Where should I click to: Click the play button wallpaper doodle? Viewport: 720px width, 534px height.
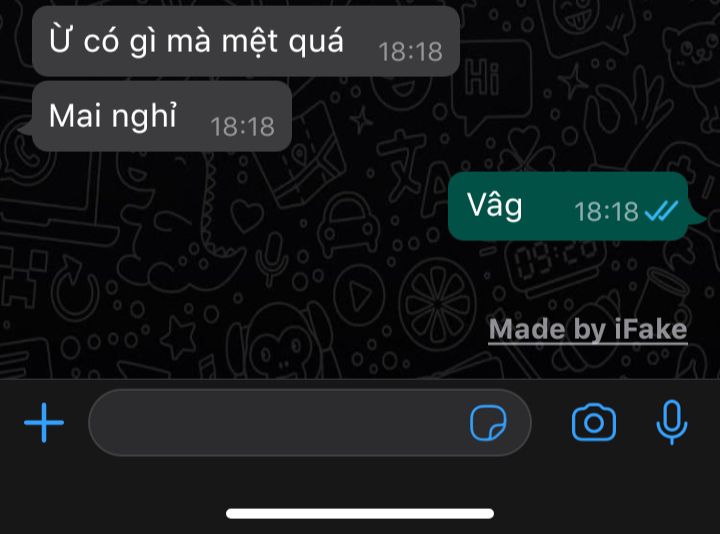point(360,295)
